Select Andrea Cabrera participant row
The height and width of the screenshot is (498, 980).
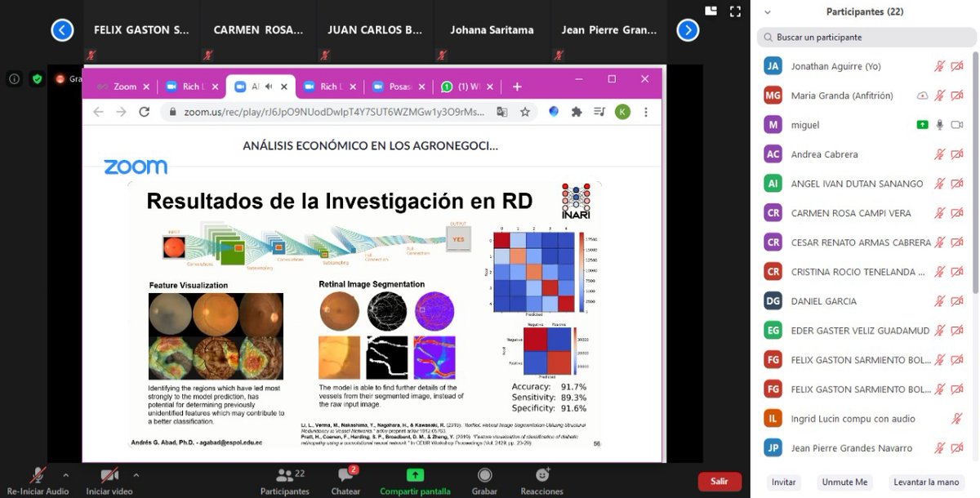pyautogui.click(x=864, y=154)
